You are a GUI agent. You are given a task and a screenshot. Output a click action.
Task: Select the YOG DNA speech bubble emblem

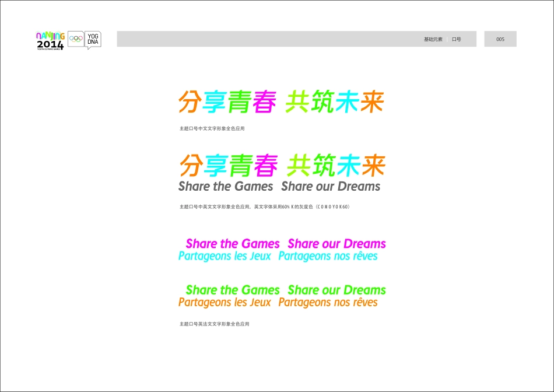coord(93,38)
